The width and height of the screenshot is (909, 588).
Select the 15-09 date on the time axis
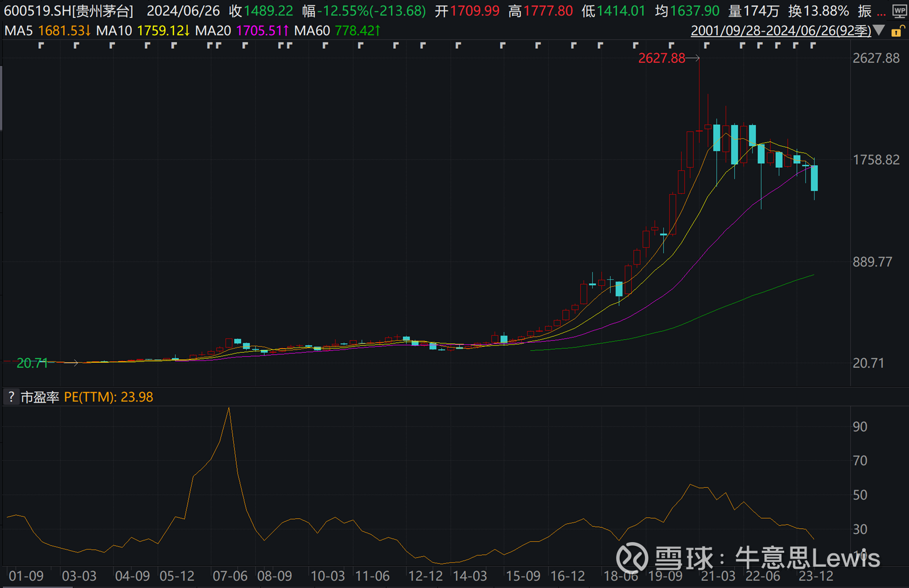pos(523,576)
